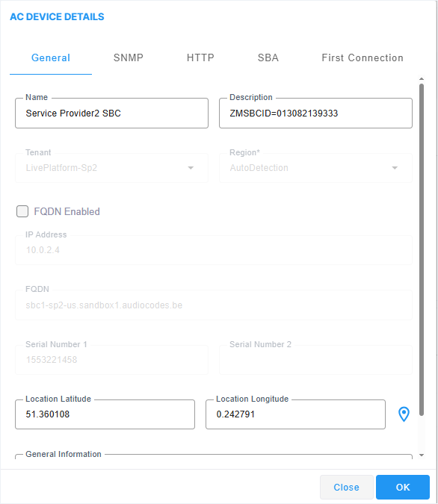This screenshot has height=504, width=438.
Task: Click the vertical scrollbar thumb
Action: [422, 249]
